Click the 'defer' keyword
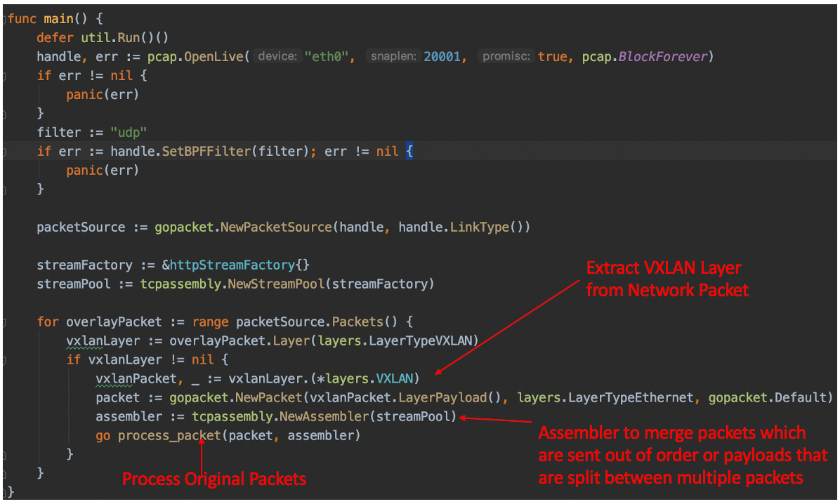 (x=55, y=38)
